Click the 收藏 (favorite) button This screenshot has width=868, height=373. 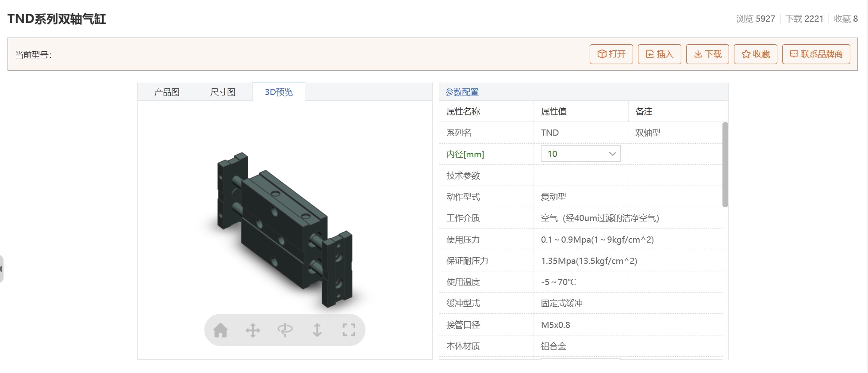click(x=756, y=54)
